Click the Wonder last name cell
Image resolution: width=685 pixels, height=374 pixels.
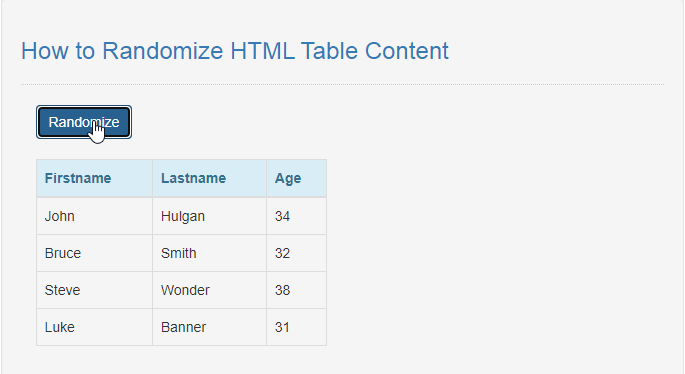click(209, 291)
